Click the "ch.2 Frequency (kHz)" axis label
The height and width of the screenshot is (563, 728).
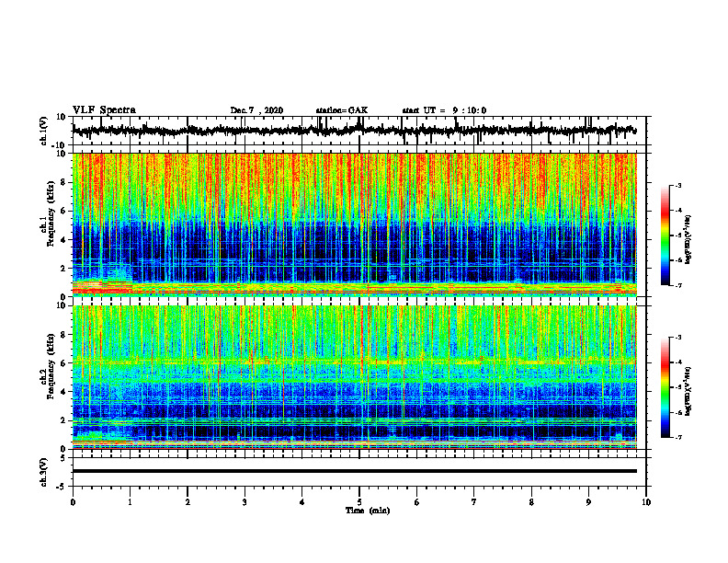pyautogui.click(x=48, y=366)
